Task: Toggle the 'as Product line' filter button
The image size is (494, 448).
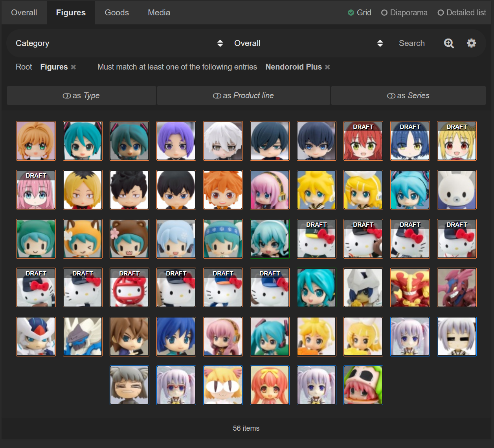Action: click(x=243, y=95)
